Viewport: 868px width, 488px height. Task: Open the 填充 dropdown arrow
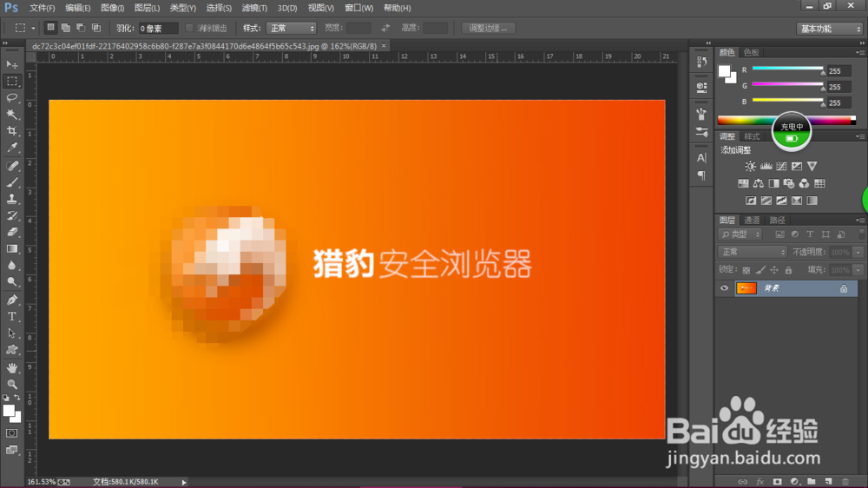pyautogui.click(x=858, y=270)
